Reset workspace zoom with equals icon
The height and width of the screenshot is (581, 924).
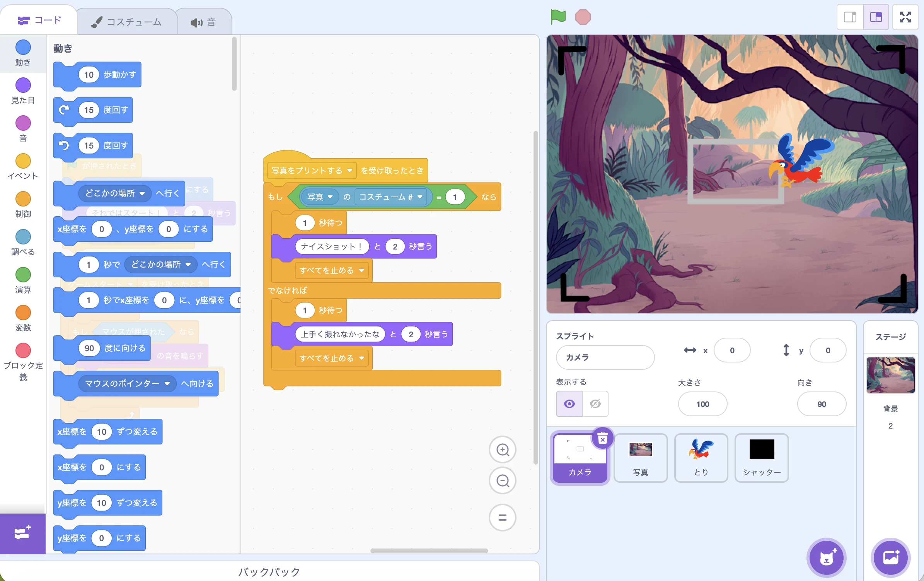coord(503,518)
